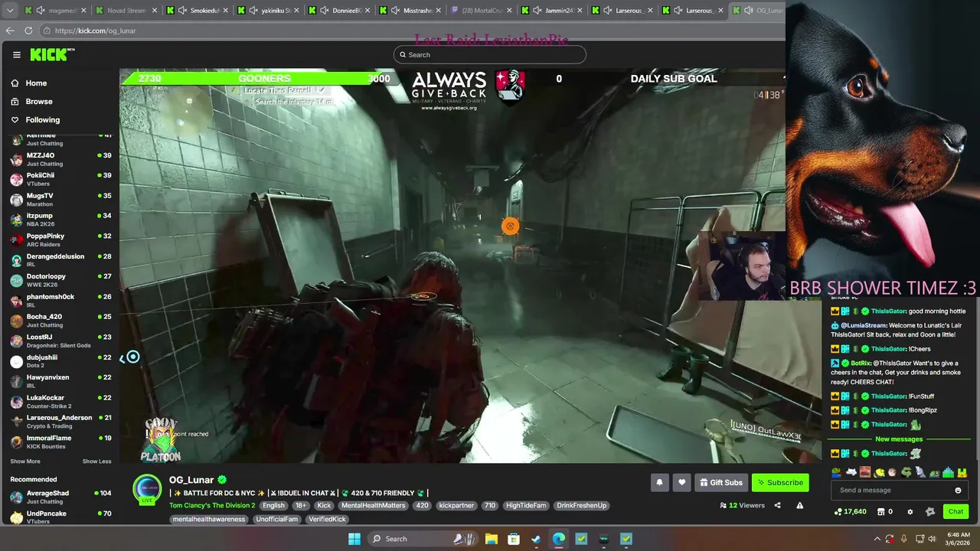
Task: Open the chat shop icon showing 0
Action: click(885, 512)
